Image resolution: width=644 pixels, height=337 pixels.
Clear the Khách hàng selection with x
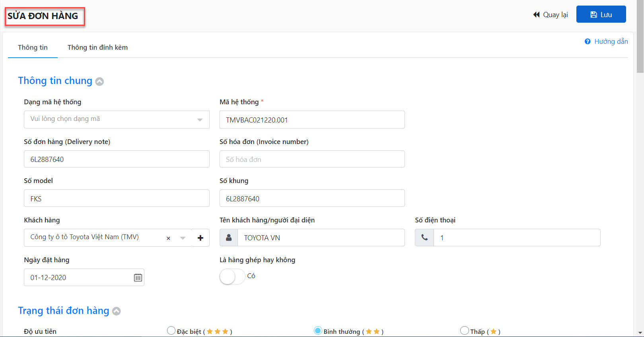click(x=168, y=238)
